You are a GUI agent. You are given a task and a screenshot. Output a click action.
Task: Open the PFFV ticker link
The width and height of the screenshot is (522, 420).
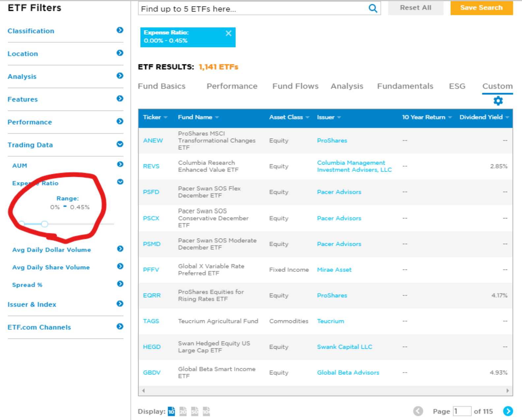tap(151, 270)
